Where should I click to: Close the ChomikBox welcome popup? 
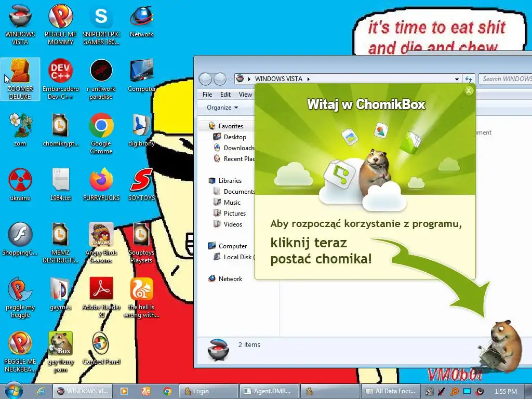pyautogui.click(x=469, y=90)
